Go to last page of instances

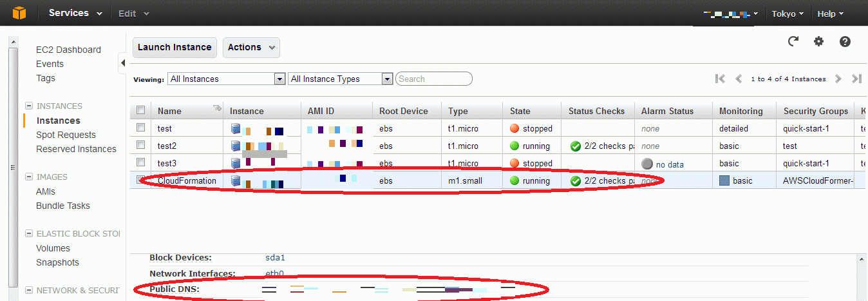(856, 79)
